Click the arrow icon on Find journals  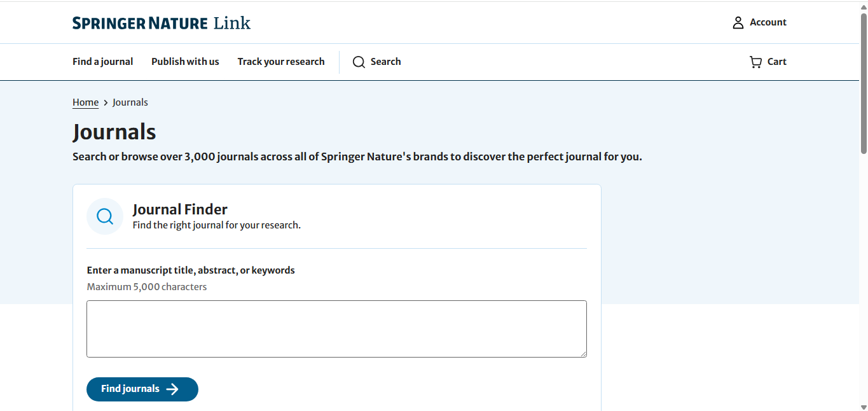[x=172, y=389]
